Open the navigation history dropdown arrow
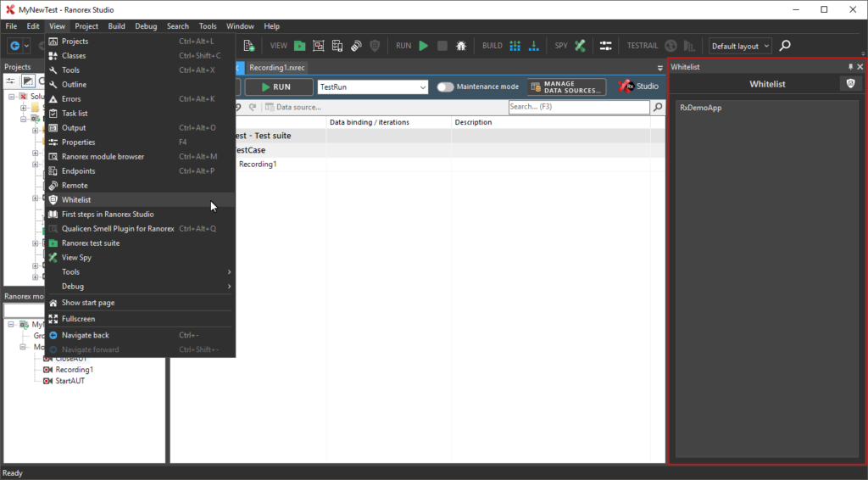 pos(26,46)
